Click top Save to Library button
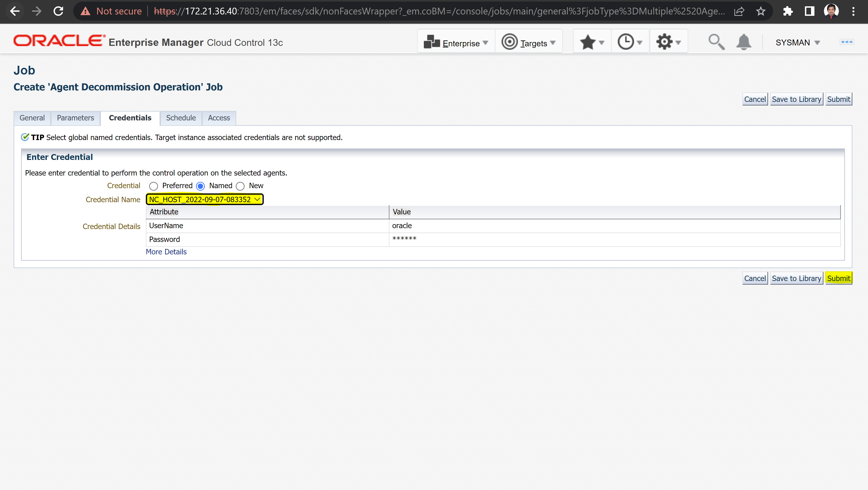 point(797,99)
